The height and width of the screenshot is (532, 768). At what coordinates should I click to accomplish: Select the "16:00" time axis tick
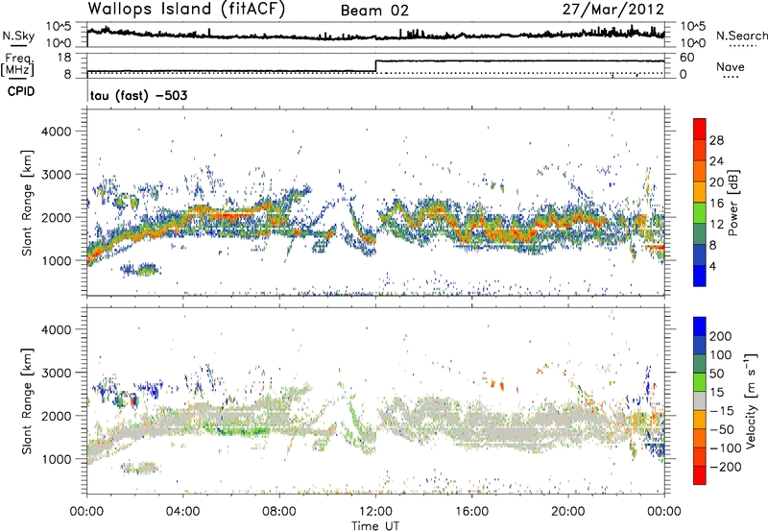coord(471,512)
